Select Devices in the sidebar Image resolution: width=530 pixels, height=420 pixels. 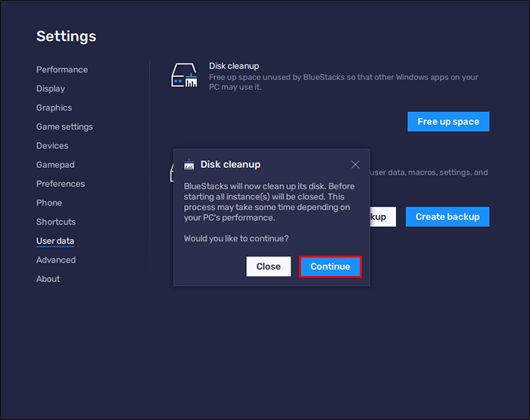[x=52, y=145]
